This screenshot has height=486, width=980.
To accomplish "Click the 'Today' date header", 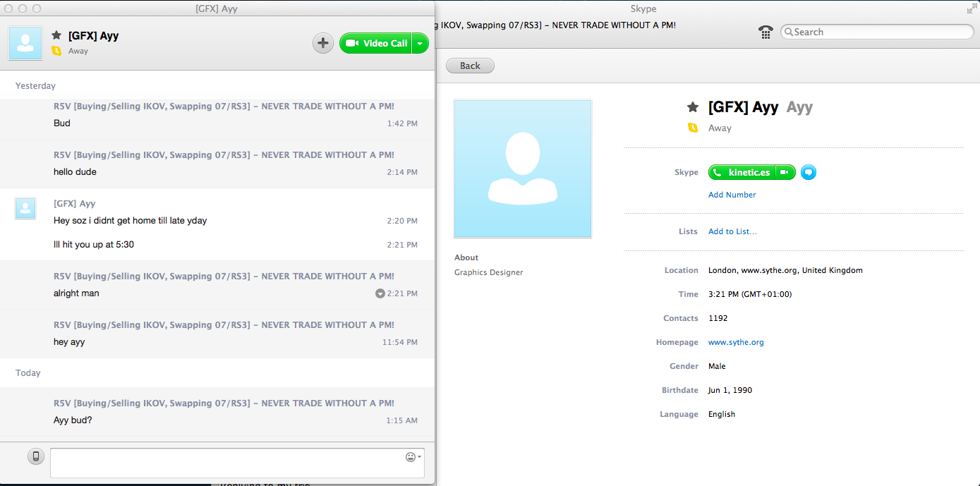I will [28, 372].
